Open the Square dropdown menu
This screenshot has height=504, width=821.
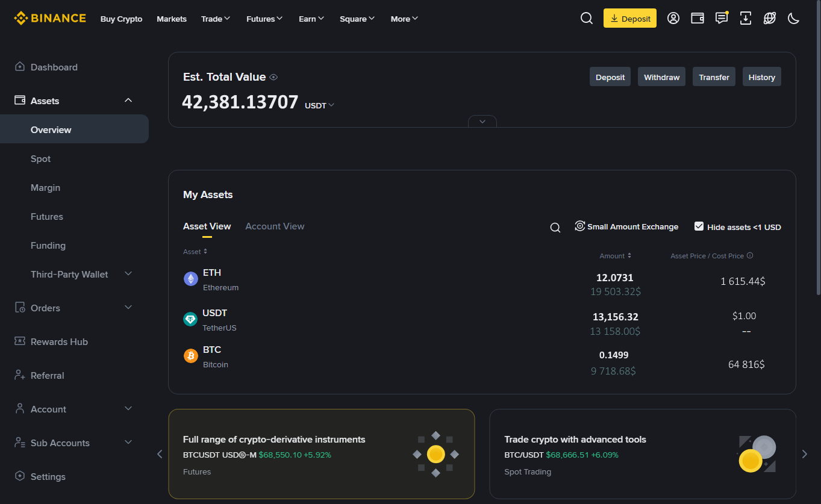coord(357,19)
